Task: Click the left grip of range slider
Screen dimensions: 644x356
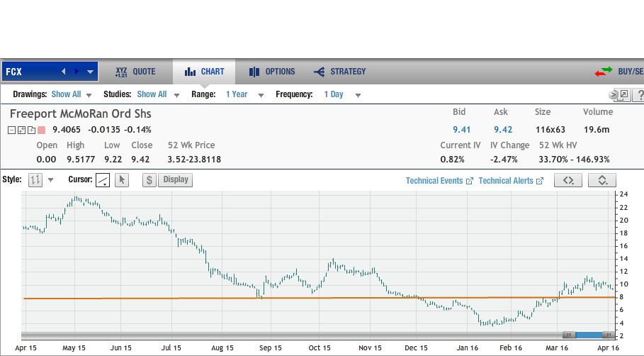Action: click(569, 335)
